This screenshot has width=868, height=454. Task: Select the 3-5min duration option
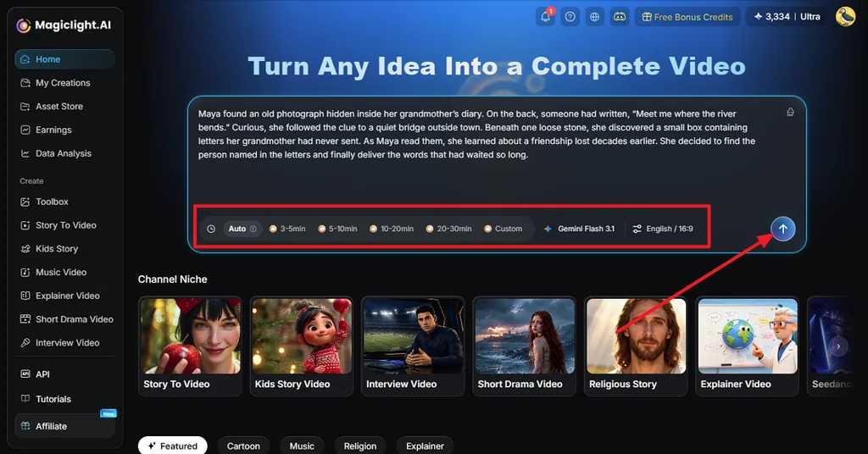pos(287,229)
